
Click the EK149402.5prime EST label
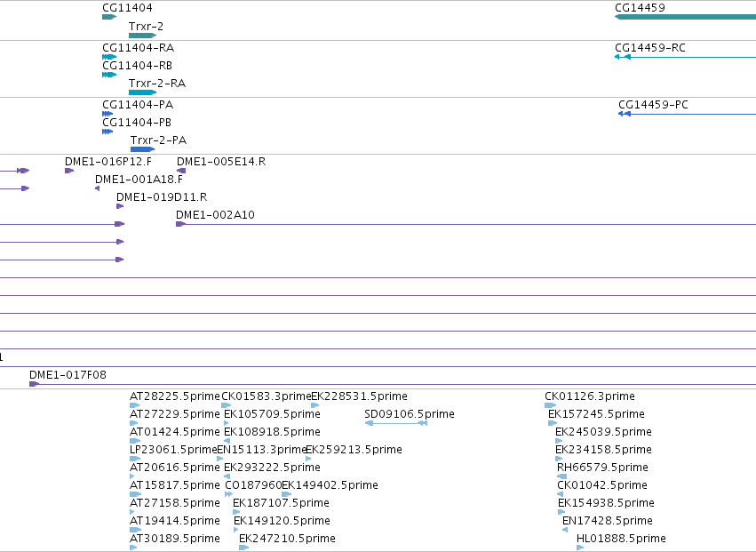(330, 485)
